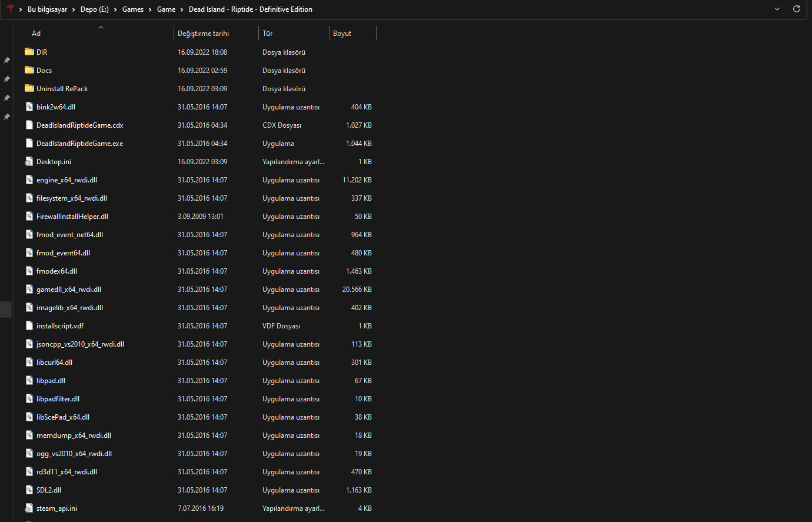Viewport: 812px width, 522px height.
Task: Open the chevron after Depo (E:)
Action: (x=115, y=9)
